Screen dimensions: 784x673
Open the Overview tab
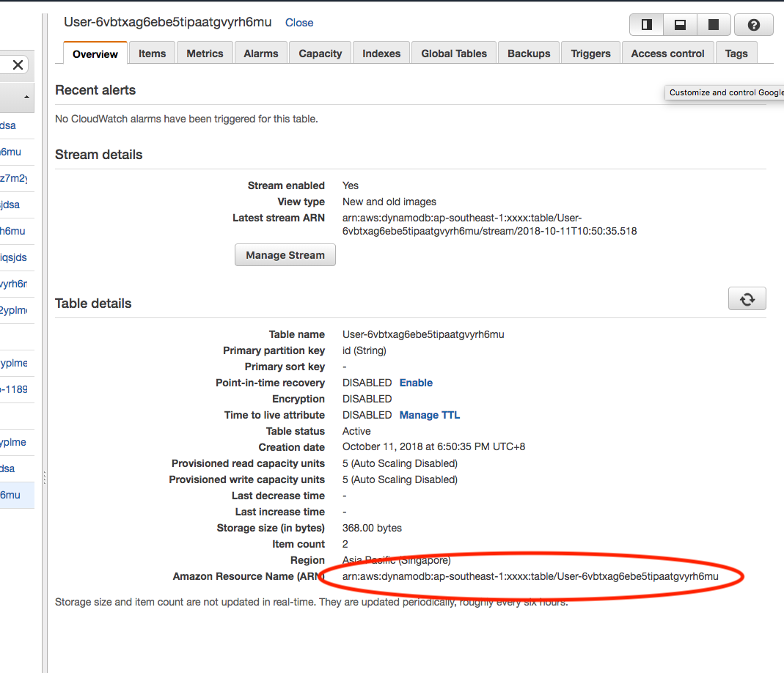click(95, 54)
